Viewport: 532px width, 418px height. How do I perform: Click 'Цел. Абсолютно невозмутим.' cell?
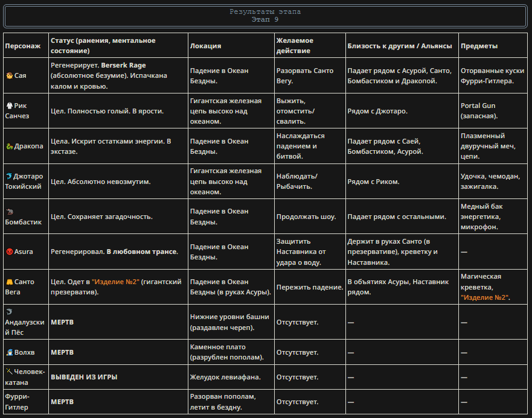pos(118,182)
